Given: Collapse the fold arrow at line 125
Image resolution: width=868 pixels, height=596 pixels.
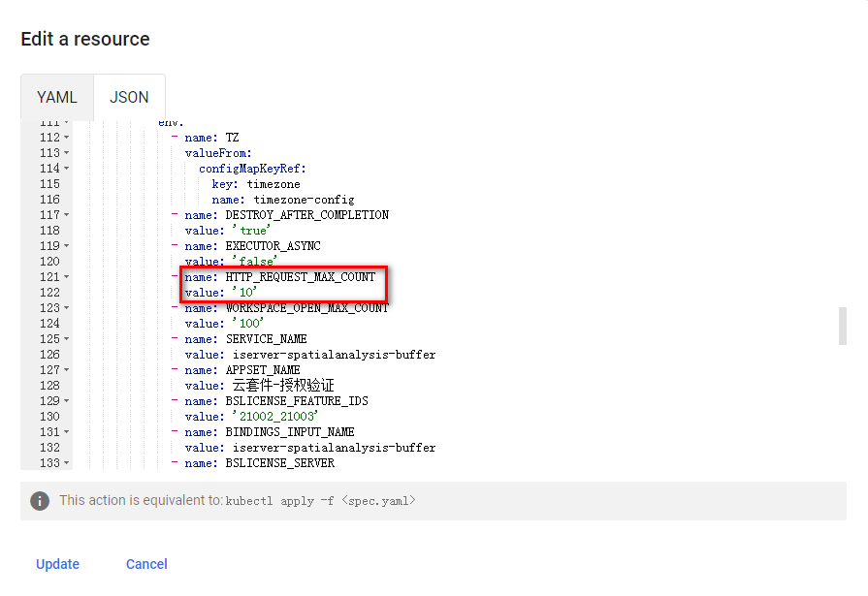Looking at the screenshot, I should (66, 338).
